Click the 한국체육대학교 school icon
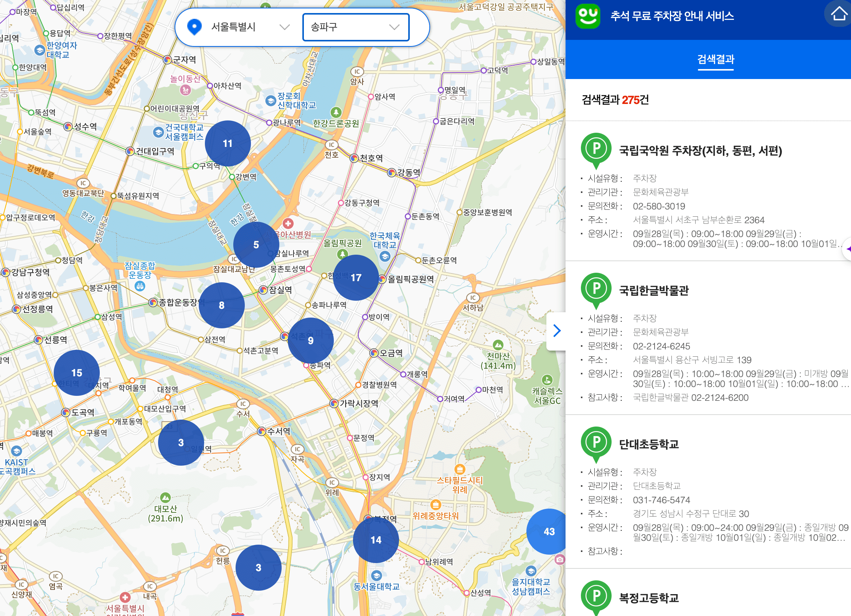Image resolution: width=851 pixels, height=616 pixels. click(385, 256)
